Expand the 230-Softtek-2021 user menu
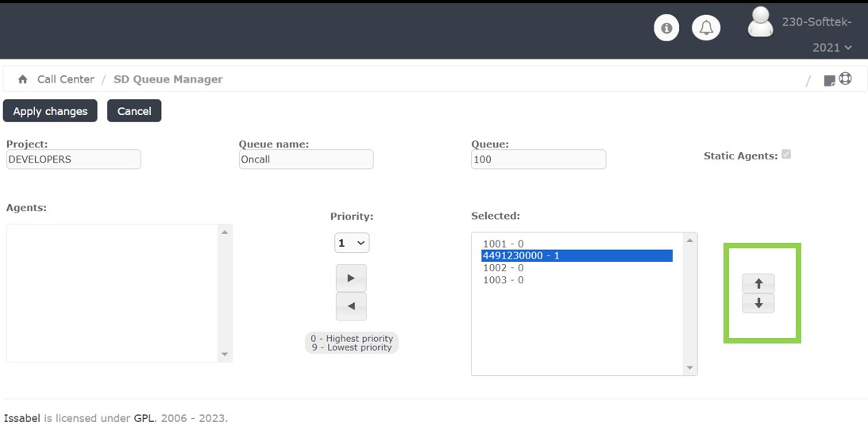 831,48
